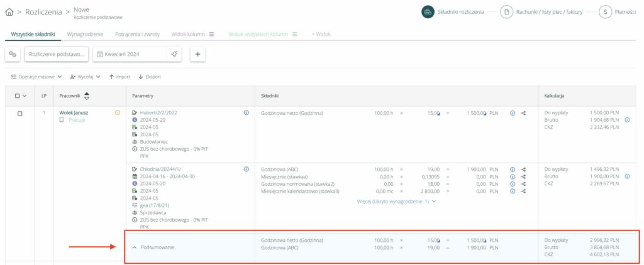Click the home icon in breadcrumb
The image size is (644, 265).
tap(9, 12)
